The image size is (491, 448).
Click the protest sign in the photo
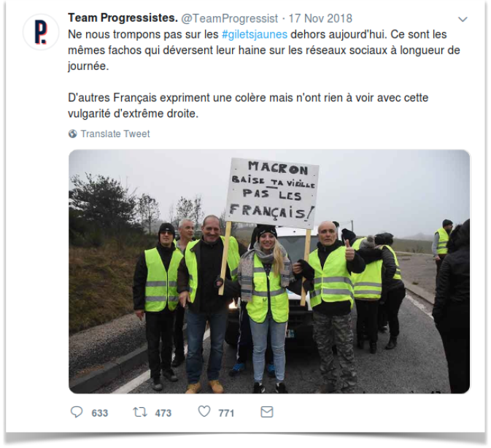pyautogui.click(x=272, y=192)
